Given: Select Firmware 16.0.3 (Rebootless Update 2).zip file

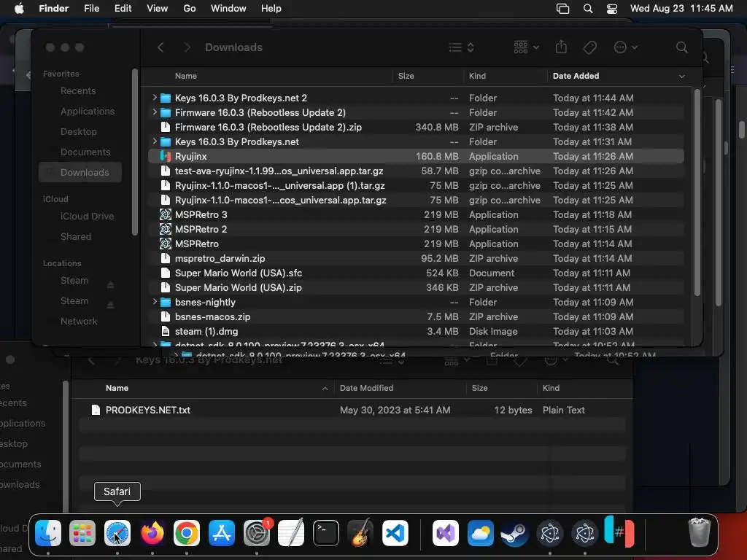Looking at the screenshot, I should coord(416,127).
